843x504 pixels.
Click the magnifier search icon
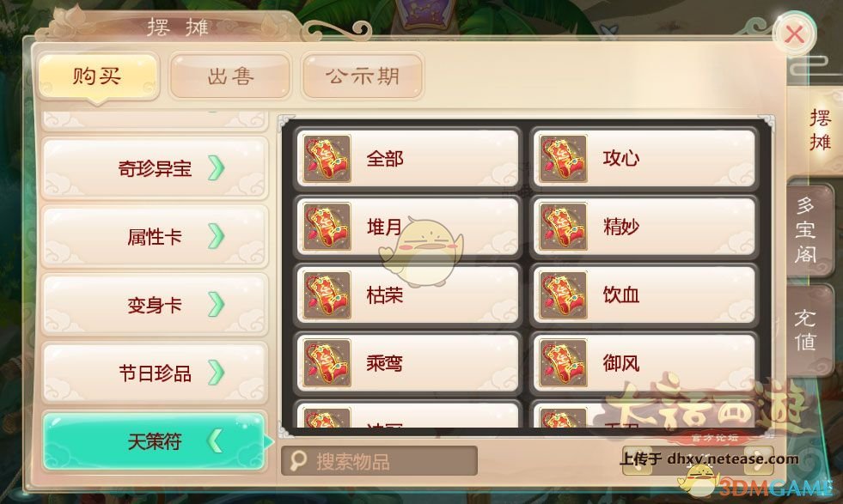click(298, 461)
